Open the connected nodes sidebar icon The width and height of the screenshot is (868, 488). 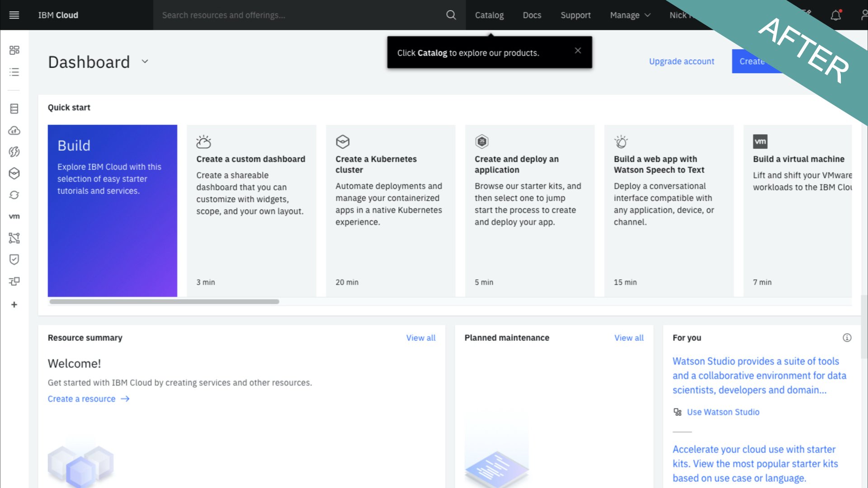(x=14, y=238)
